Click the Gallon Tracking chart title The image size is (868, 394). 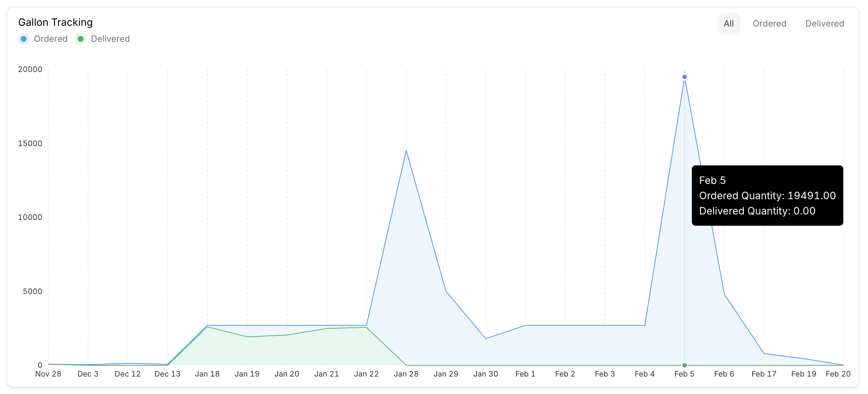[x=55, y=22]
